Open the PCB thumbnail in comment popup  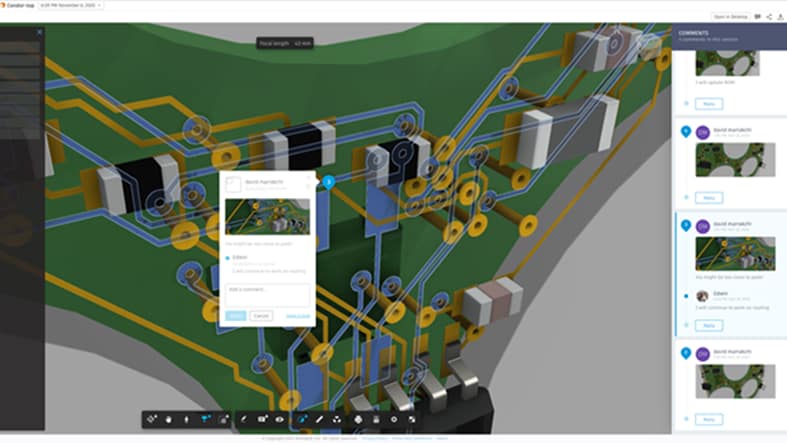click(x=268, y=217)
